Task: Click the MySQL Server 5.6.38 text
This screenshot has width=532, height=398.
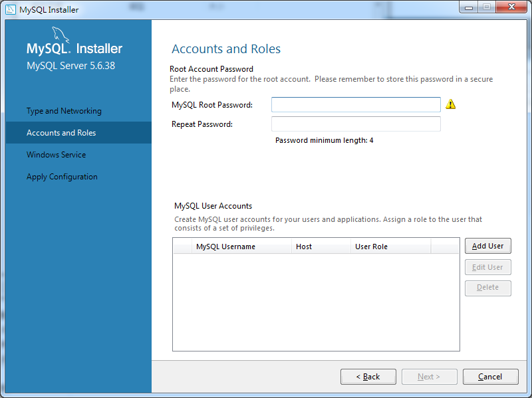Action: coord(71,65)
